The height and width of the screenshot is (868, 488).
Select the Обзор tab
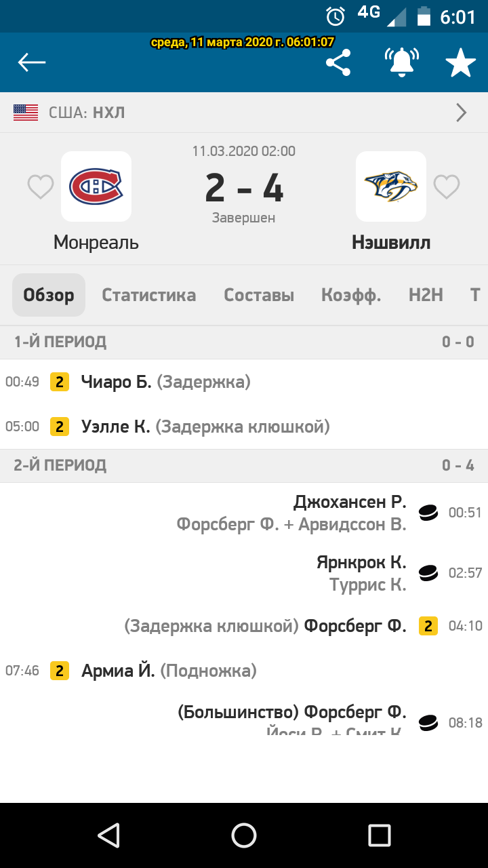coord(49,295)
